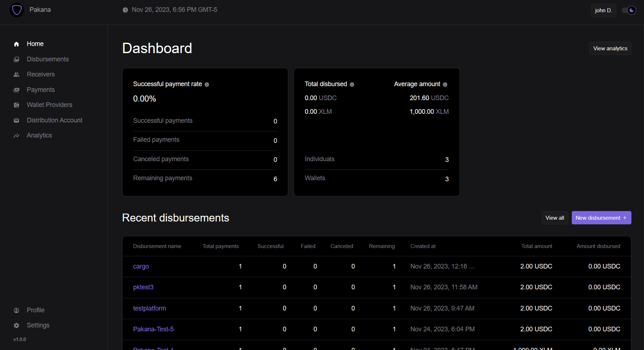The width and height of the screenshot is (644, 350).
Task: Click info icon beside Successful payment rate
Action: point(207,85)
